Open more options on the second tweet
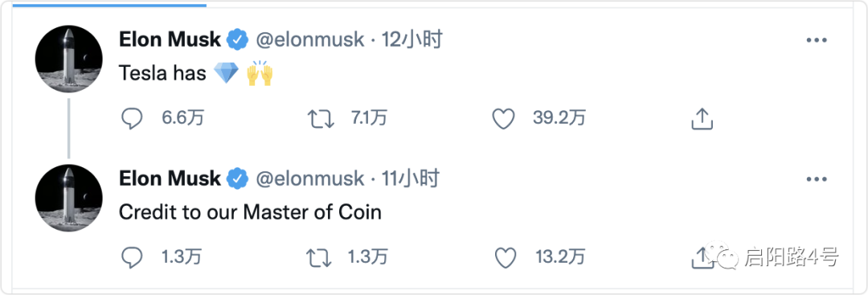868x295 pixels. coord(817,179)
